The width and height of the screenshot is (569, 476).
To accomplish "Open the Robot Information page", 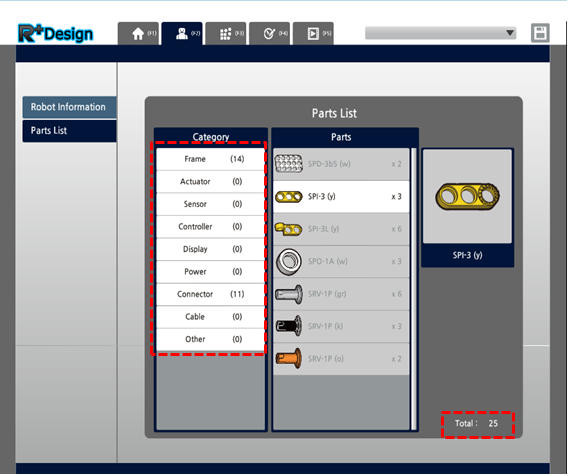I will click(x=69, y=107).
